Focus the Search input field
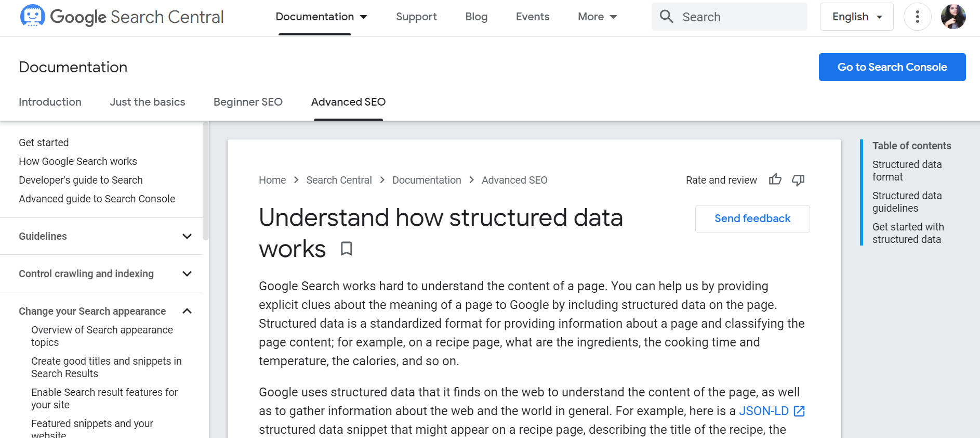 pos(730,17)
